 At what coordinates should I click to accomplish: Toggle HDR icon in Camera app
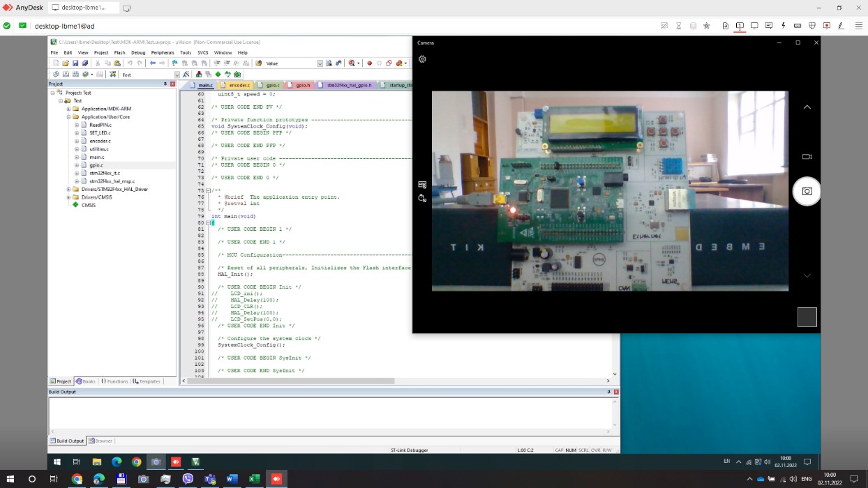(422, 185)
